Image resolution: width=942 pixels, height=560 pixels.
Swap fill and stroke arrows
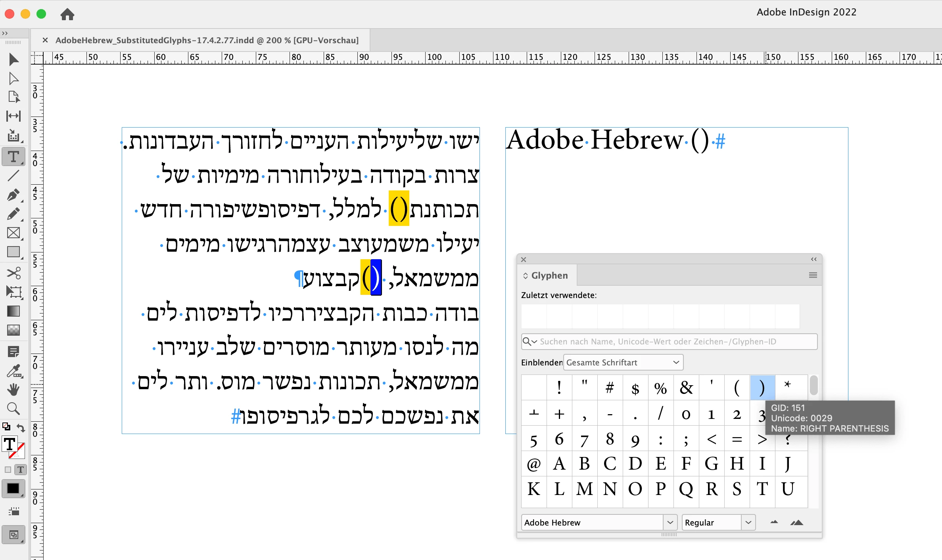[21, 427]
